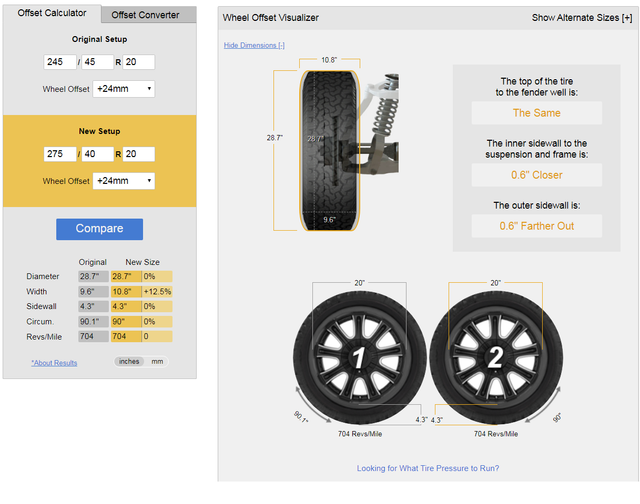Click the original Revs/Mile value 704

tap(93, 336)
